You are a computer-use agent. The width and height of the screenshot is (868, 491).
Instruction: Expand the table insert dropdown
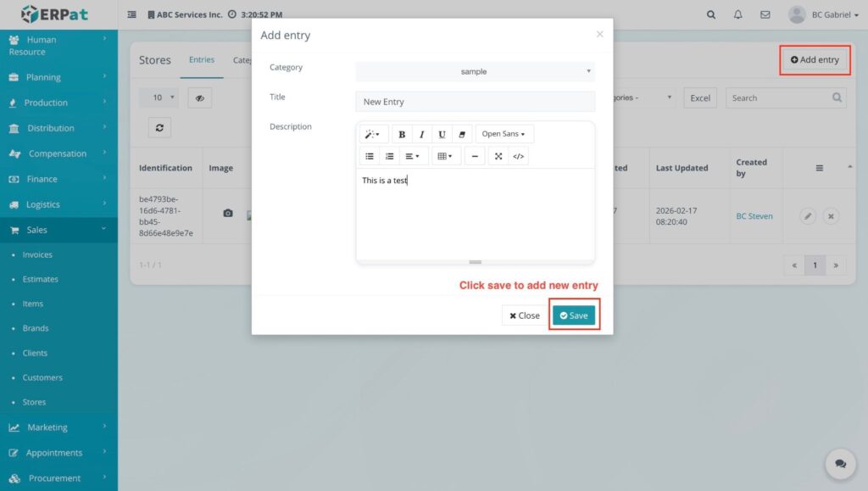point(443,156)
